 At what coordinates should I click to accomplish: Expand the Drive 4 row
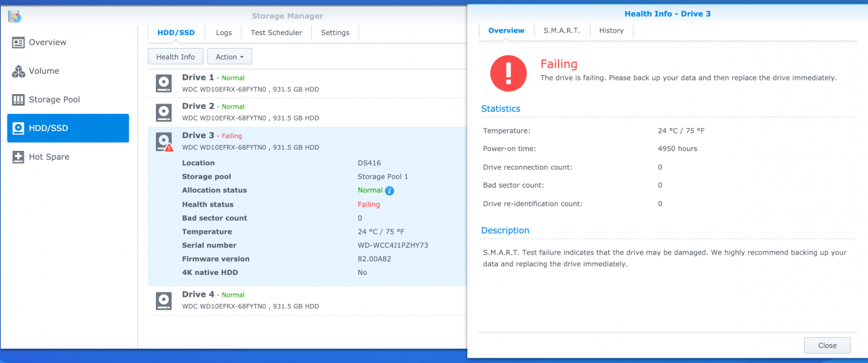[x=307, y=300]
